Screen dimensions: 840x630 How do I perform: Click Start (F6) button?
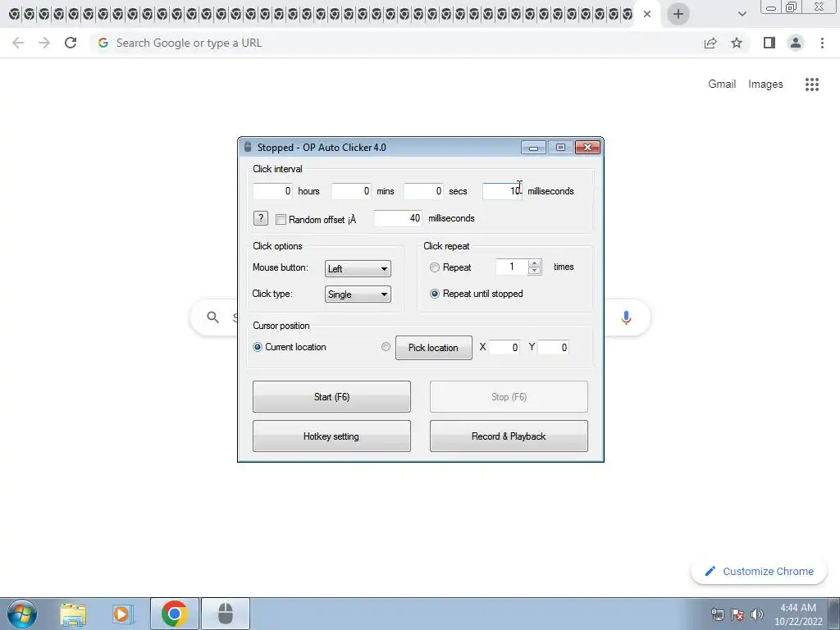[x=331, y=397]
